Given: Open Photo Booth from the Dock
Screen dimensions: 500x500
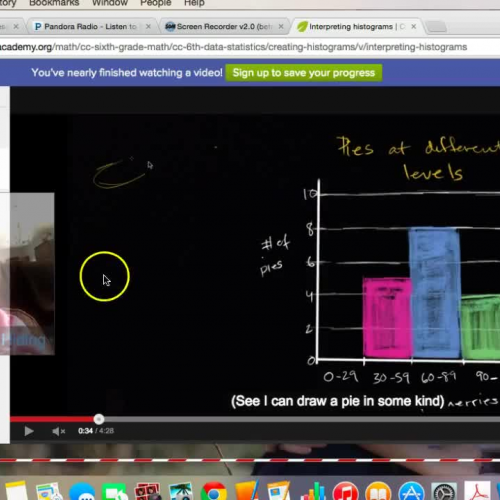Looking at the screenshot, I should tap(147, 491).
